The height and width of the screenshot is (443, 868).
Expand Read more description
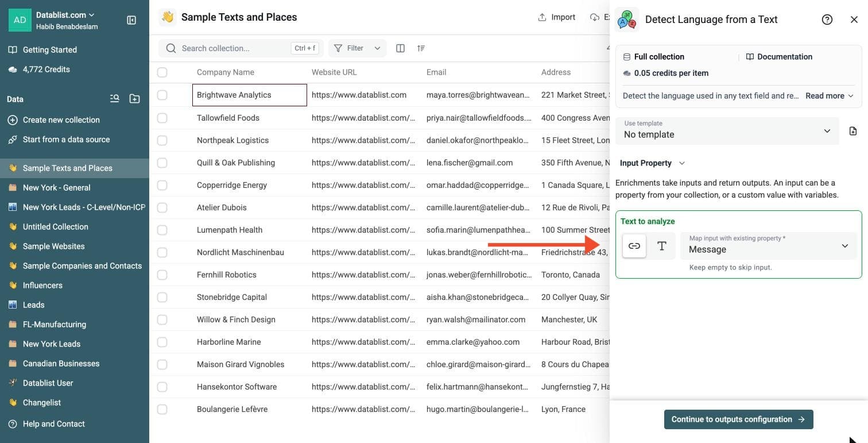coord(830,96)
